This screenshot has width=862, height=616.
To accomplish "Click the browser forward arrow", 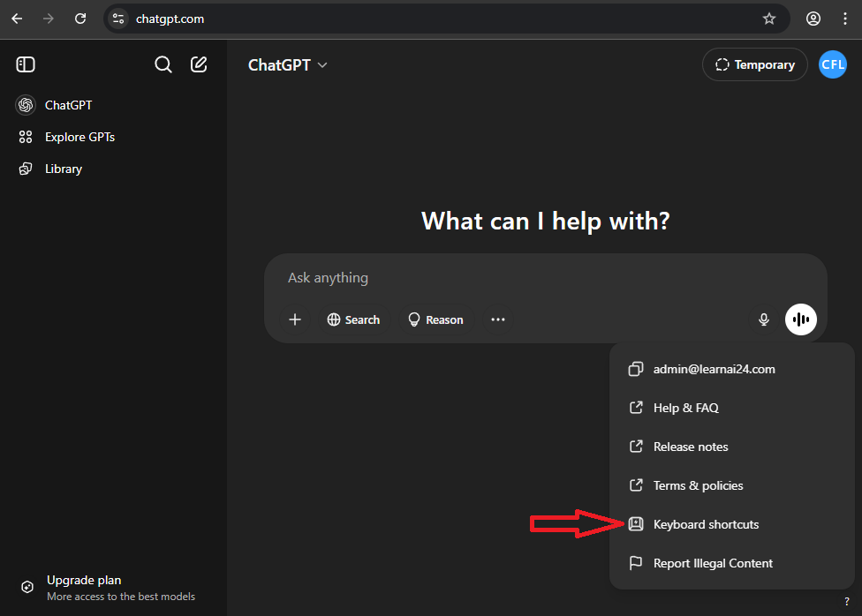I will tap(49, 19).
